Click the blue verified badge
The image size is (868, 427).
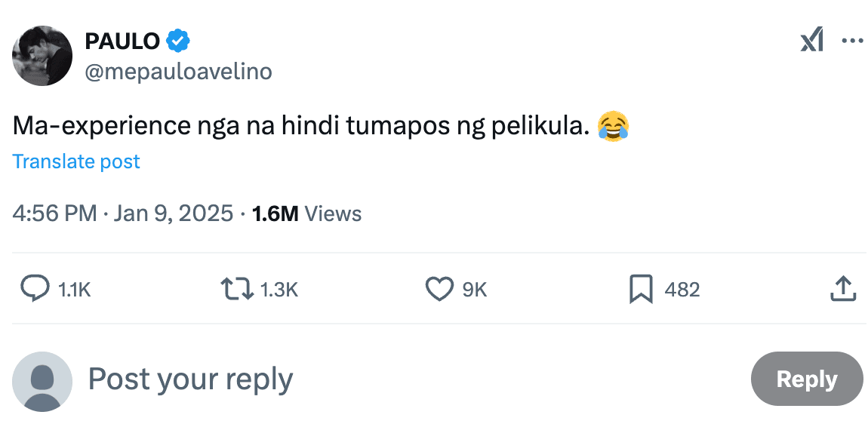(177, 41)
